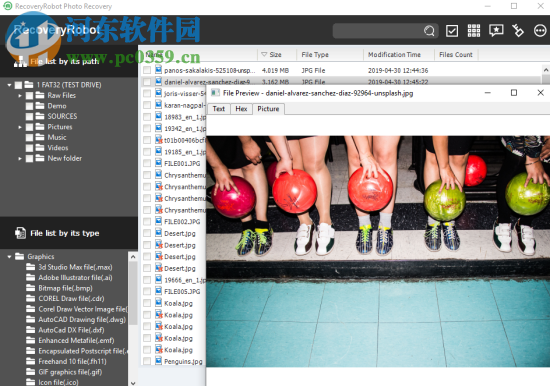
Task: Tick the checkbox for FILE001.JPG
Action: [x=147, y=163]
